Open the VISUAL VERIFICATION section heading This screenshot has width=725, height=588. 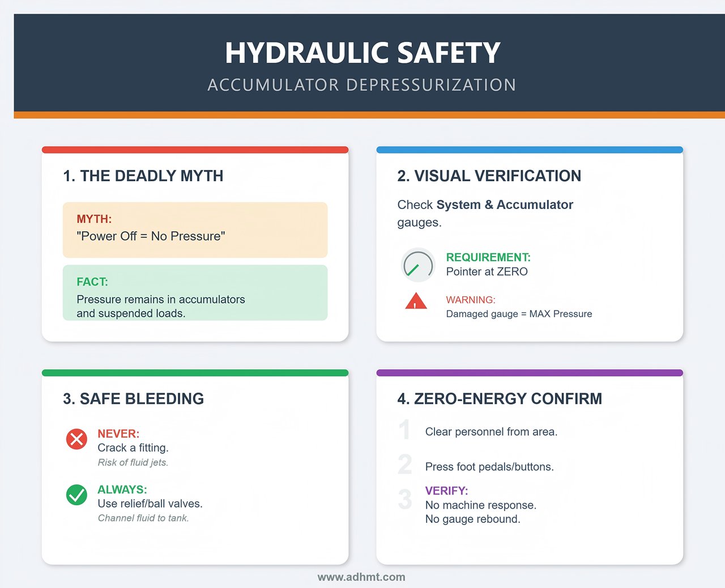point(489,176)
